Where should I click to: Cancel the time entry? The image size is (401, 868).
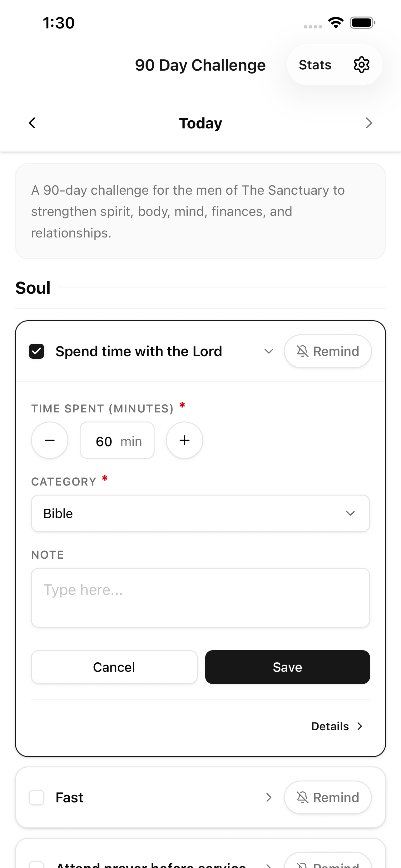click(x=114, y=667)
